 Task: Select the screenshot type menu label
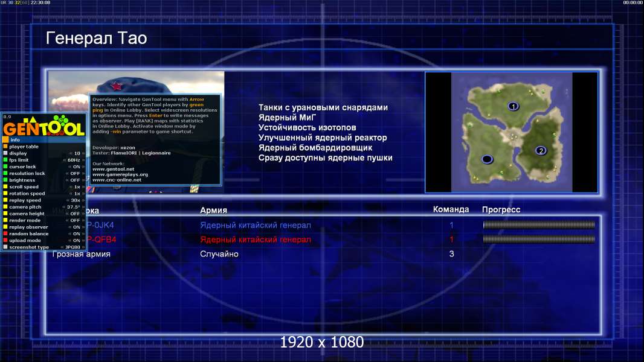29,247
